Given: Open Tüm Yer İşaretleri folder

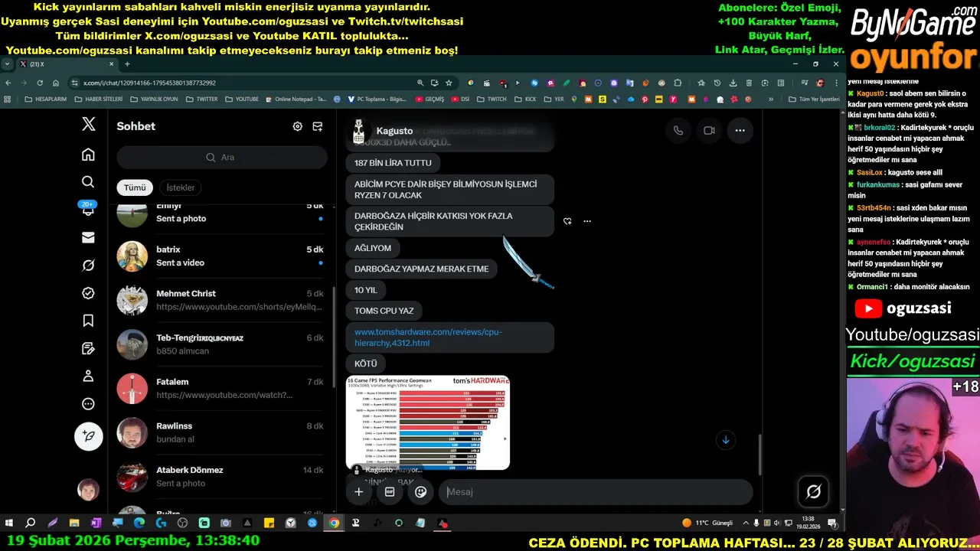Looking at the screenshot, I should 814,99.
